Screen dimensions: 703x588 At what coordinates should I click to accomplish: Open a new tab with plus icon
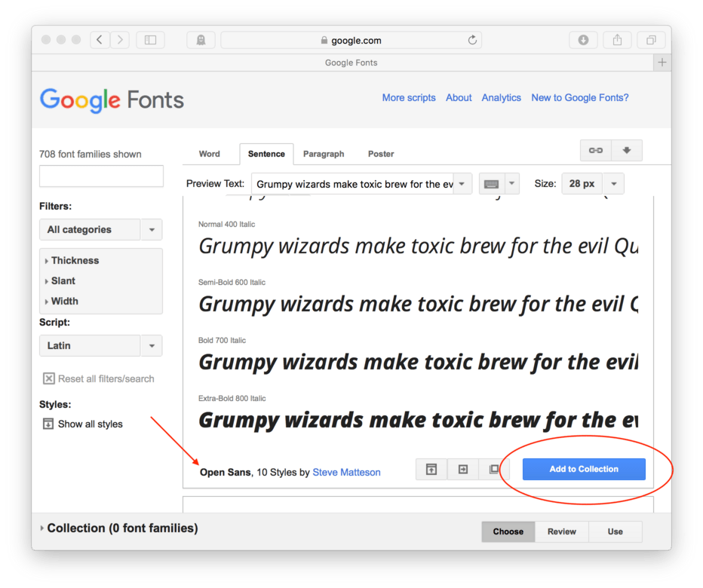tap(662, 63)
